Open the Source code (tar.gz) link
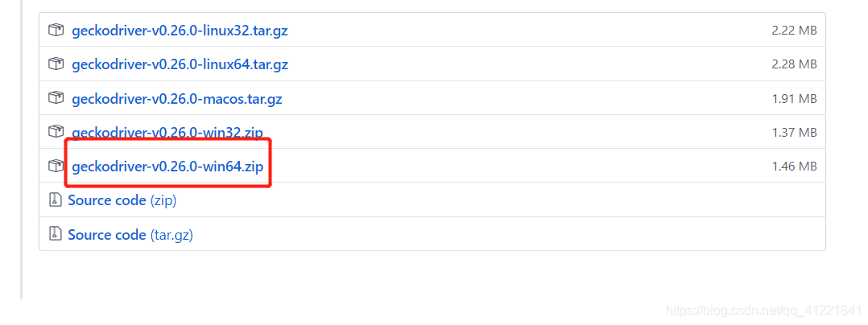 (130, 235)
